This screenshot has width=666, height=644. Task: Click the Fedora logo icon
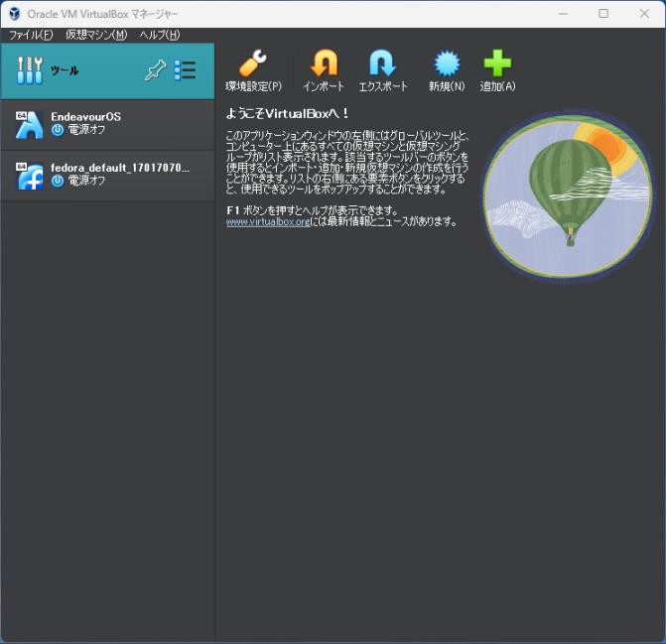[x=30, y=176]
